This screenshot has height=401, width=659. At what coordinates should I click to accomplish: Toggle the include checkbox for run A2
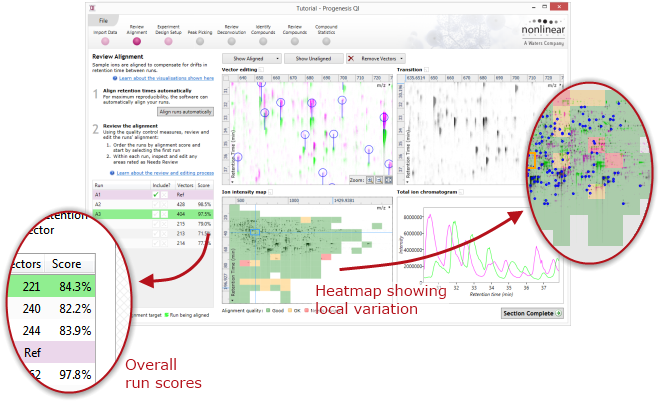click(156, 204)
